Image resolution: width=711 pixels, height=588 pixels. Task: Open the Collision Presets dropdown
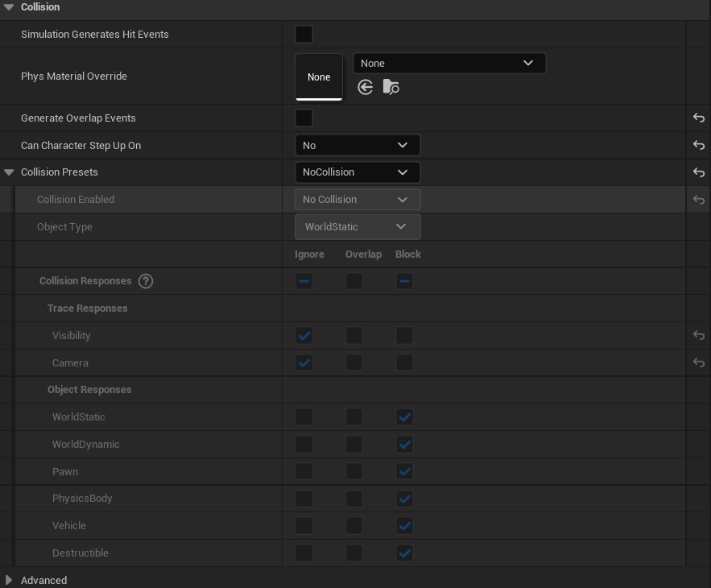[358, 172]
